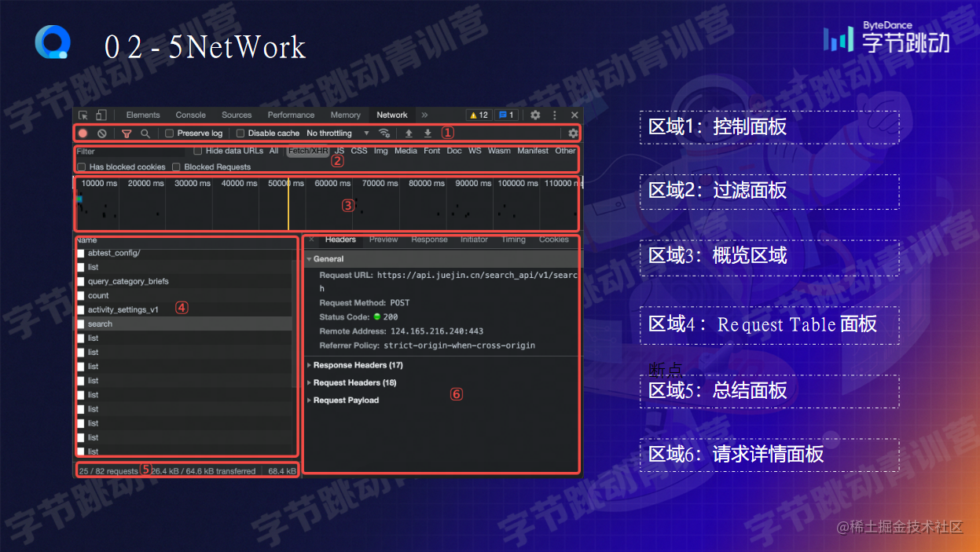Check Has blocked cookies
Image resolution: width=980 pixels, height=552 pixels.
click(x=82, y=166)
